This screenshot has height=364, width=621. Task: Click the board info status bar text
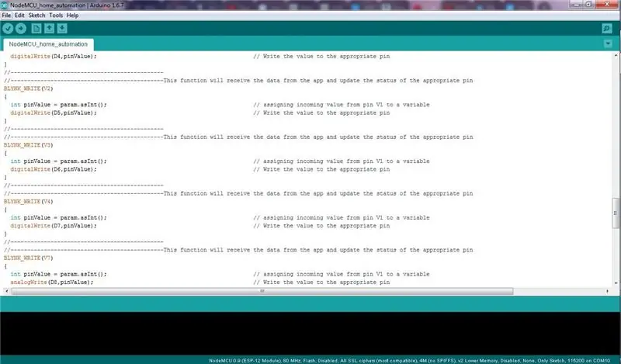coord(410,360)
